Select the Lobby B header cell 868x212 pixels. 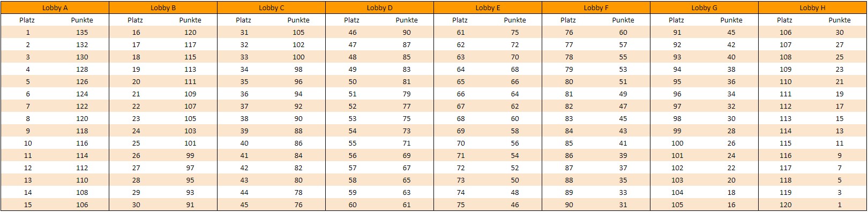163,7
